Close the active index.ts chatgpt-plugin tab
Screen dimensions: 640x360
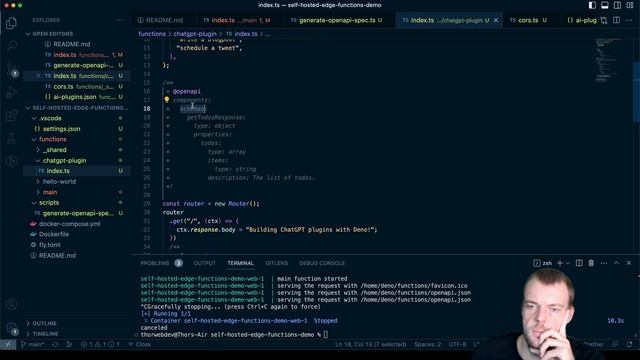pos(496,20)
